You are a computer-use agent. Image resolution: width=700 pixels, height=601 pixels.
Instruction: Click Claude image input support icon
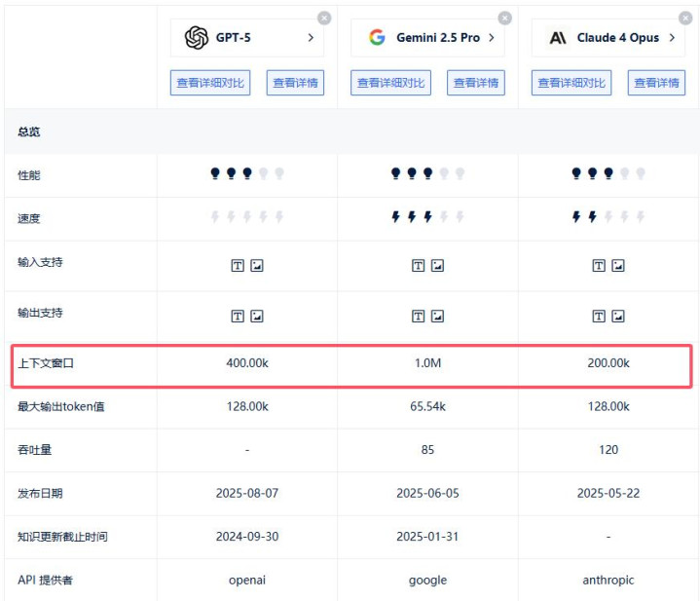tap(618, 266)
